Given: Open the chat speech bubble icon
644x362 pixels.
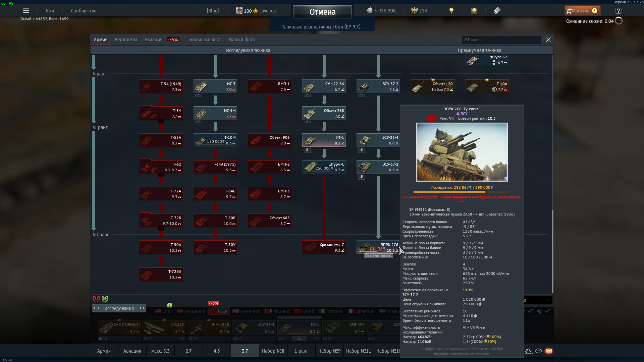Looking at the screenshot, I should tap(538, 351).
